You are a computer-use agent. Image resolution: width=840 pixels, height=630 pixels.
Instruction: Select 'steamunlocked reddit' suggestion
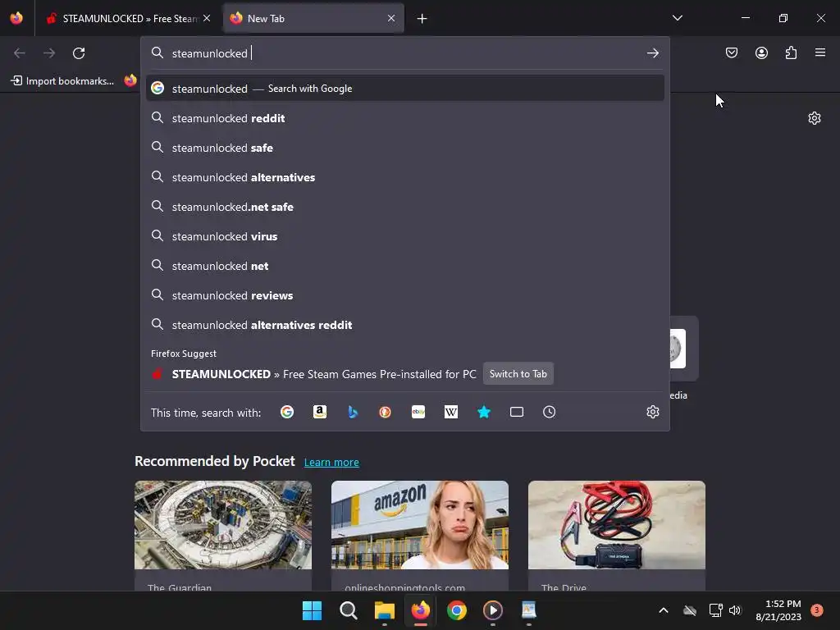click(405, 118)
